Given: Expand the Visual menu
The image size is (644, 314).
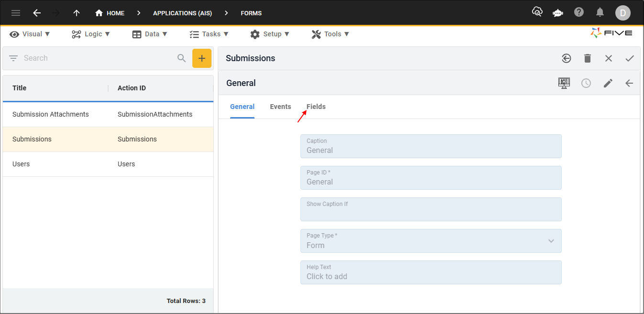Looking at the screenshot, I should pyautogui.click(x=30, y=34).
